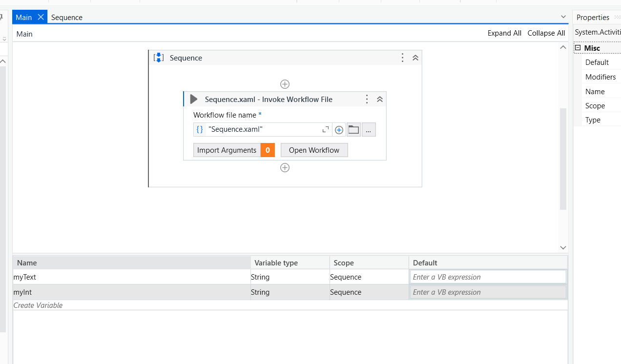Switch to the Sequence tab
621x364 pixels.
coord(66,17)
